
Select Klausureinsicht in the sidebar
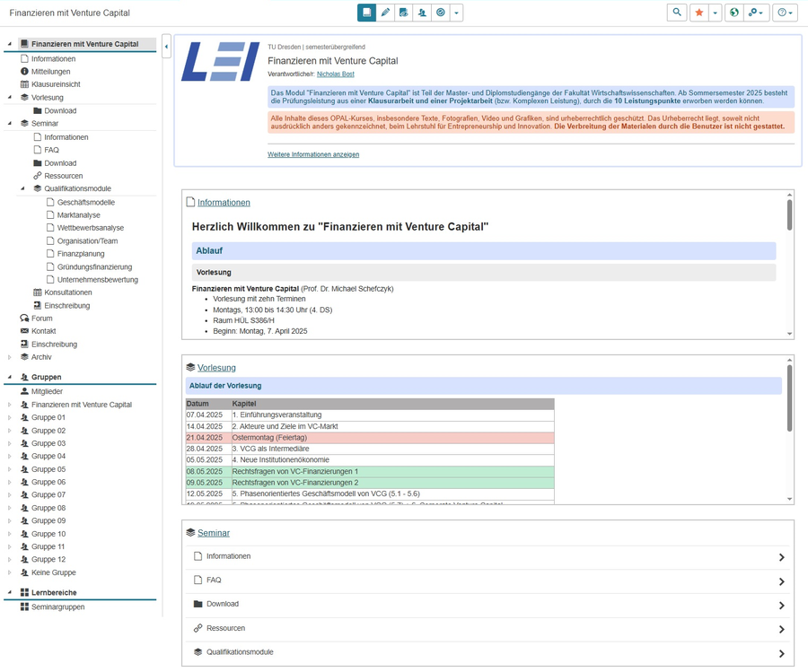coord(55,84)
